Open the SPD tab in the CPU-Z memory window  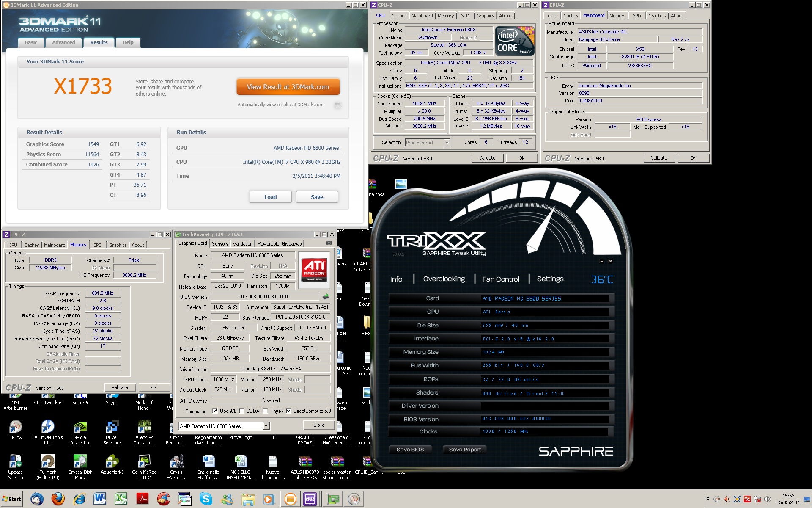click(x=97, y=245)
